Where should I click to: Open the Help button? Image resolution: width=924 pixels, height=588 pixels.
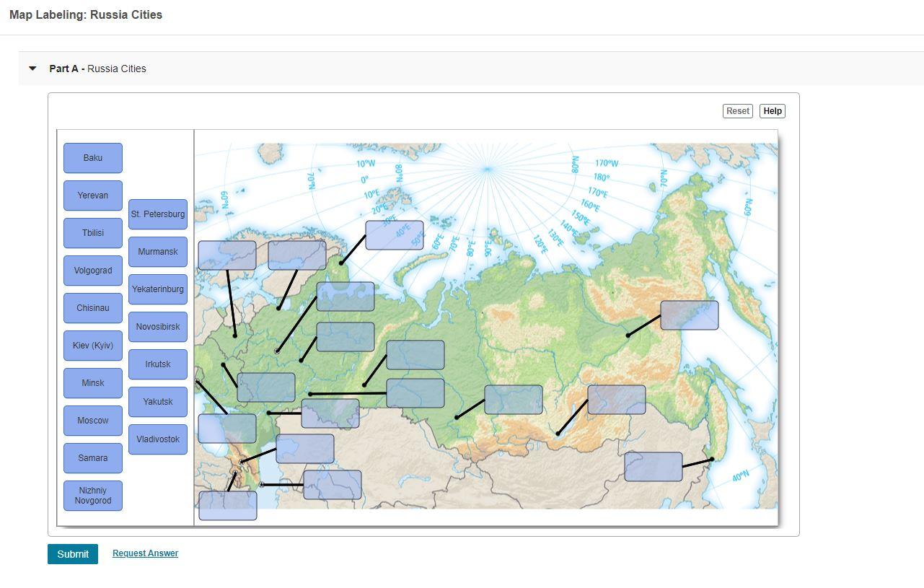click(x=773, y=111)
